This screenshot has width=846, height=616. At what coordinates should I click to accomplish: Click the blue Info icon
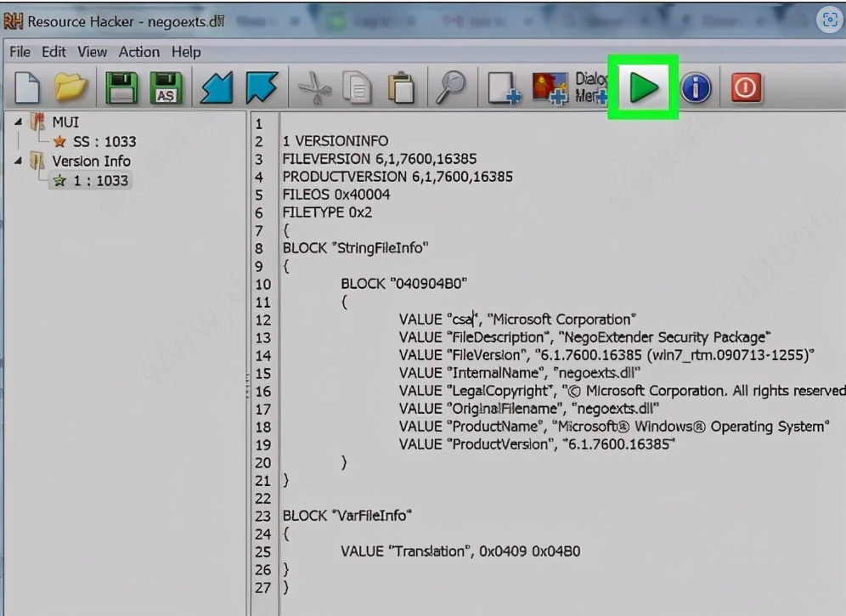click(x=696, y=88)
